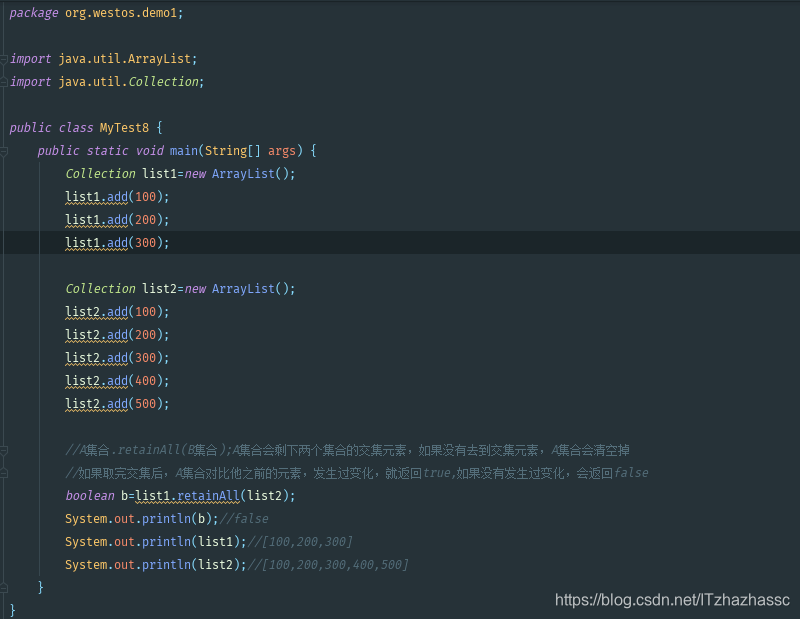The height and width of the screenshot is (619, 800).
Task: Click the import java.util.Collection line
Action: pyautogui.click(x=107, y=82)
